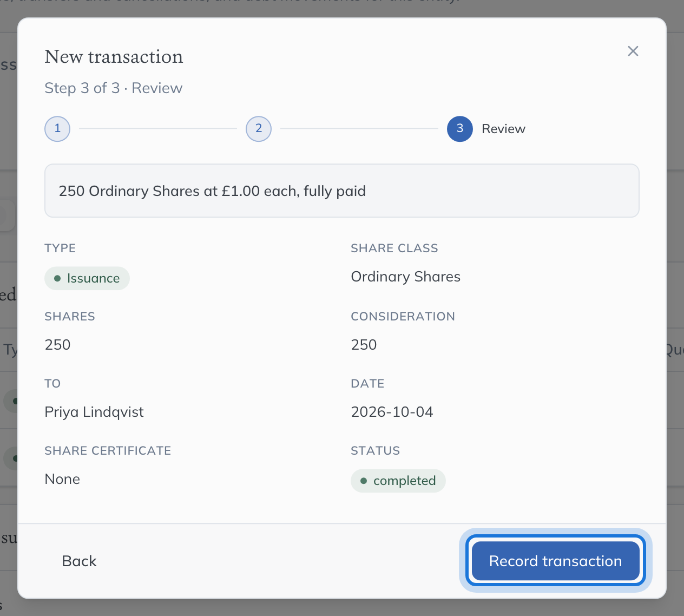
Task: Click the SHARE CERTIFICATE label
Action: tap(108, 450)
